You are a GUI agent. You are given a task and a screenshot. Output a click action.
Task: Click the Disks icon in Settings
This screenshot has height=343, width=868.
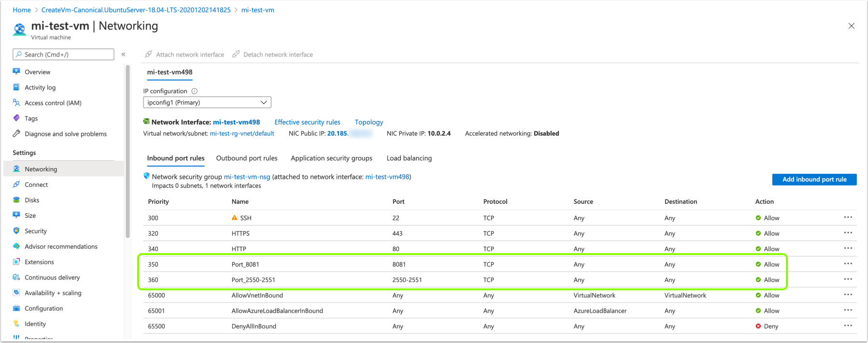[x=16, y=200]
